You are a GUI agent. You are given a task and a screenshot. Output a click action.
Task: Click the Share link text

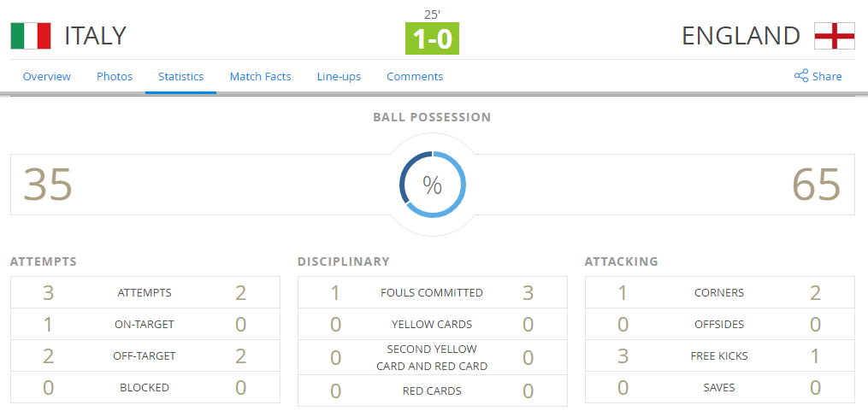click(827, 76)
